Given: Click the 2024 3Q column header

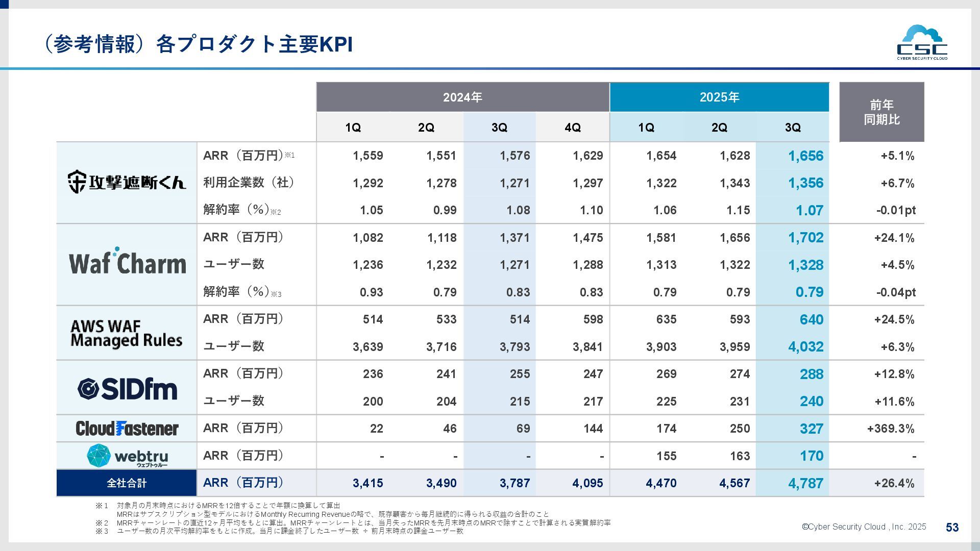Looking at the screenshot, I should (499, 128).
